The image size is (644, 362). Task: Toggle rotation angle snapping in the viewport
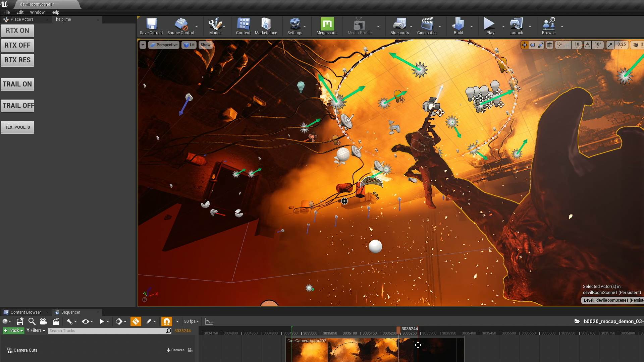588,45
